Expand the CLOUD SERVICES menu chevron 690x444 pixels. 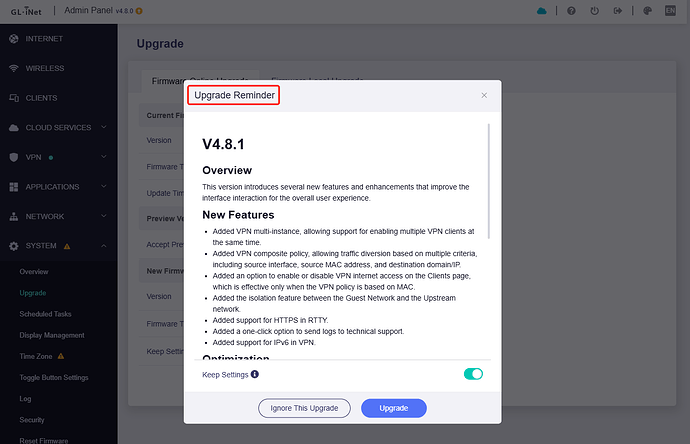tap(104, 127)
